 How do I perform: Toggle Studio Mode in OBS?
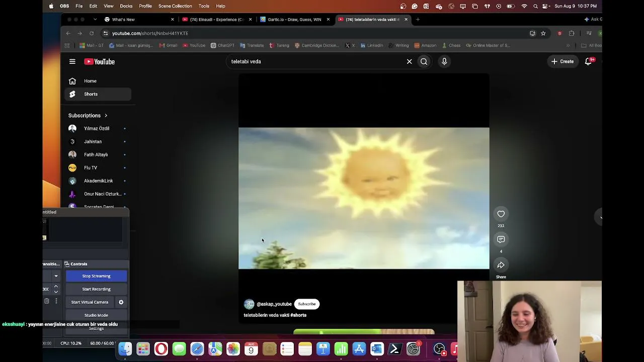(x=96, y=315)
